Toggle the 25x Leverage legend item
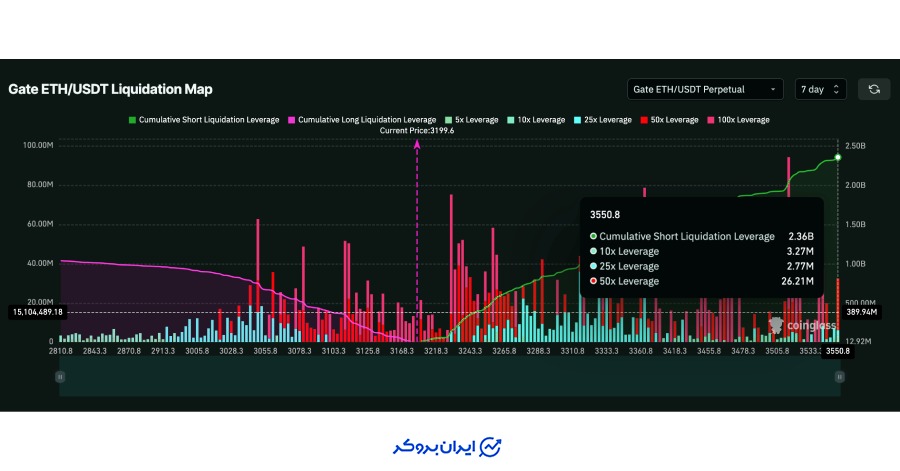 pyautogui.click(x=607, y=120)
